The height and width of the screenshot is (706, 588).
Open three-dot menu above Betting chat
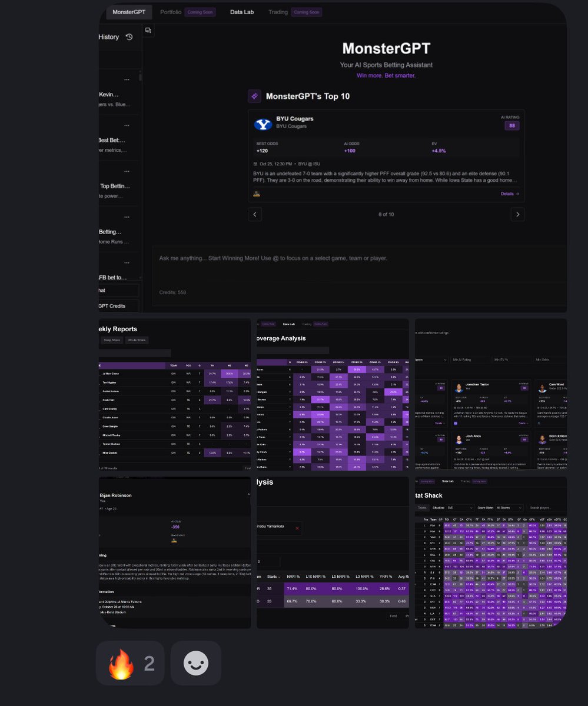[127, 217]
